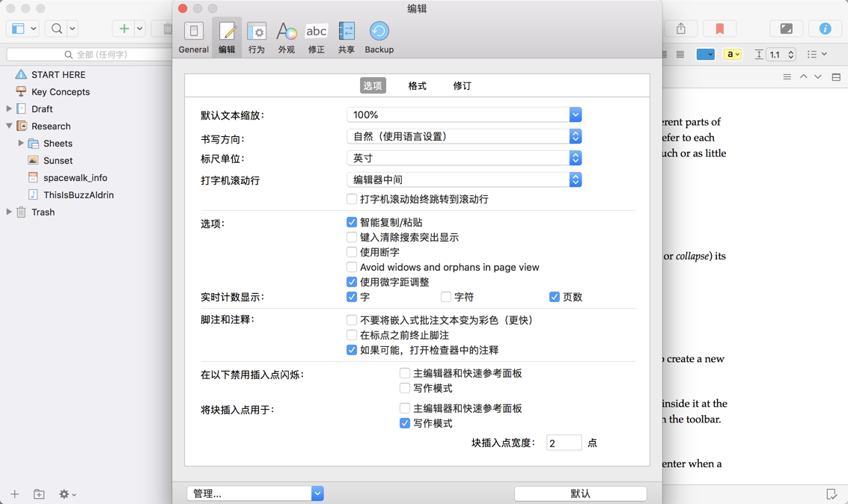Click the gear action menu below the binder
Screen dimensions: 848x504
coord(66,494)
